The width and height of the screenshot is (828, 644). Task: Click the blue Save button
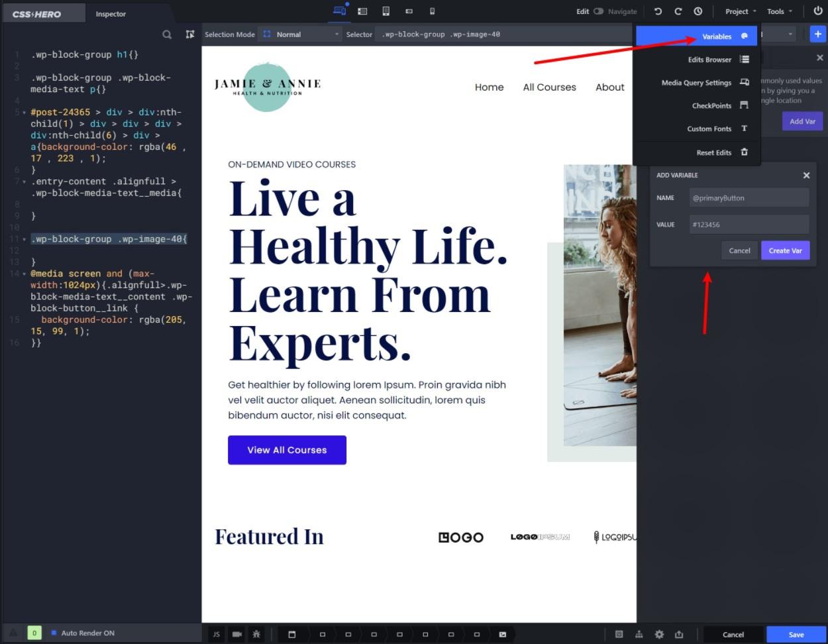(x=796, y=635)
